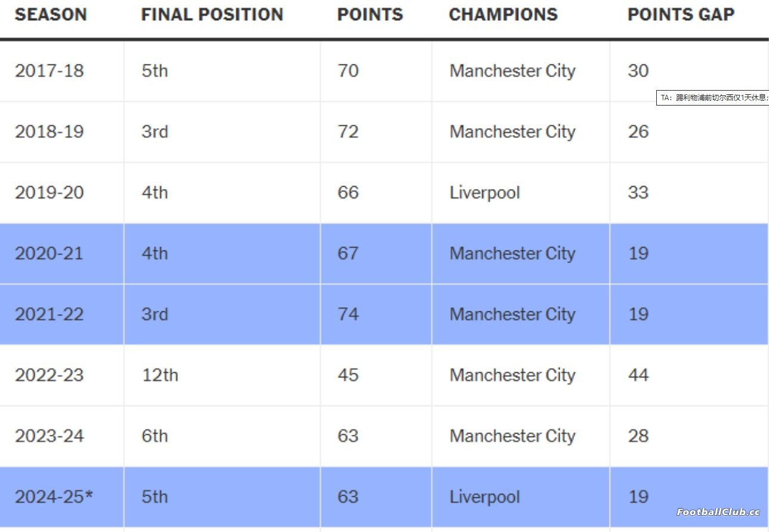Click the 6th final position cell
The height and width of the screenshot is (532, 769).
point(222,436)
